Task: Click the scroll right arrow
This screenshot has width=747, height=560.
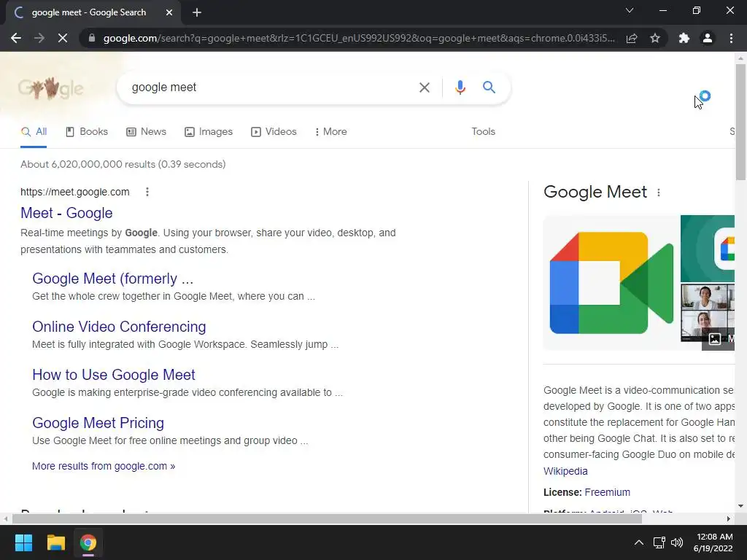Action: point(729,519)
